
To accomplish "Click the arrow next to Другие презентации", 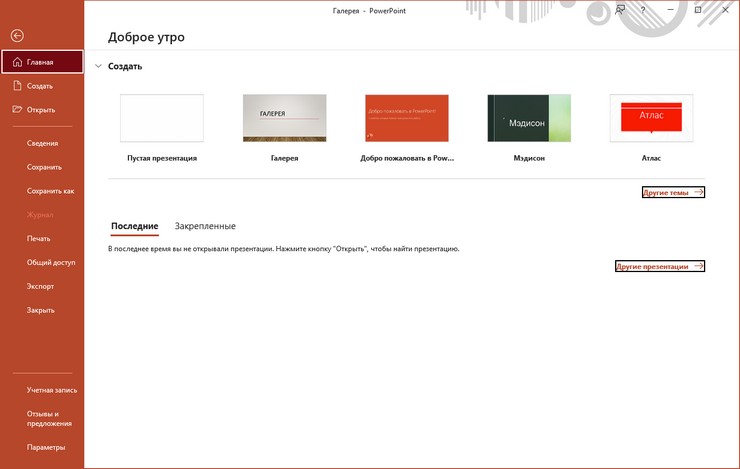I will (x=698, y=267).
